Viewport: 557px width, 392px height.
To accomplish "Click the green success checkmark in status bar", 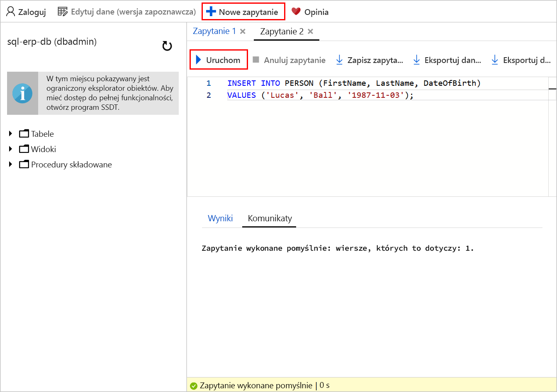I will tap(193, 386).
